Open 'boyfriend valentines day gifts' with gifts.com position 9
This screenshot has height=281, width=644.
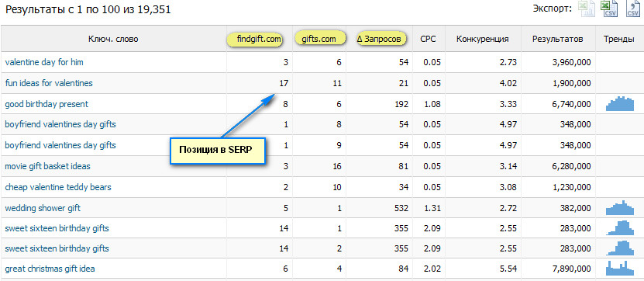(60, 145)
